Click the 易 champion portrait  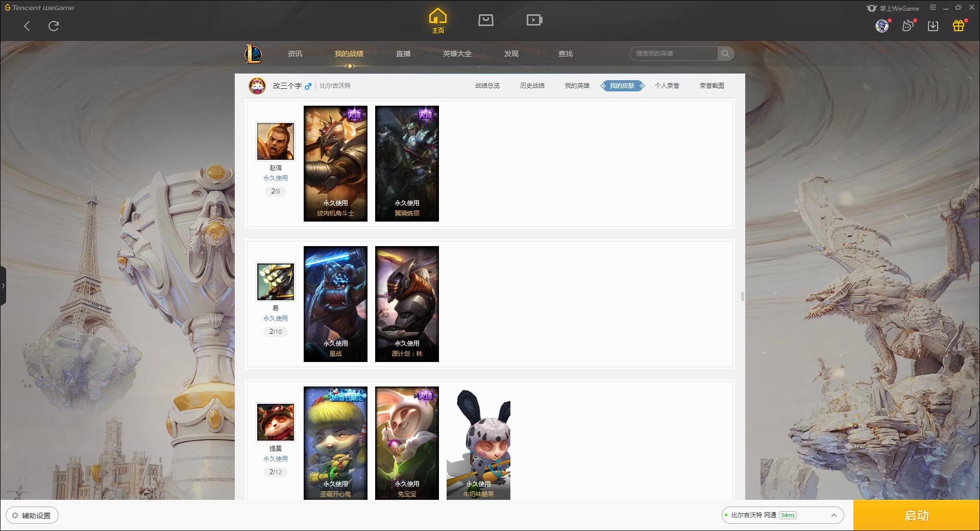(276, 281)
